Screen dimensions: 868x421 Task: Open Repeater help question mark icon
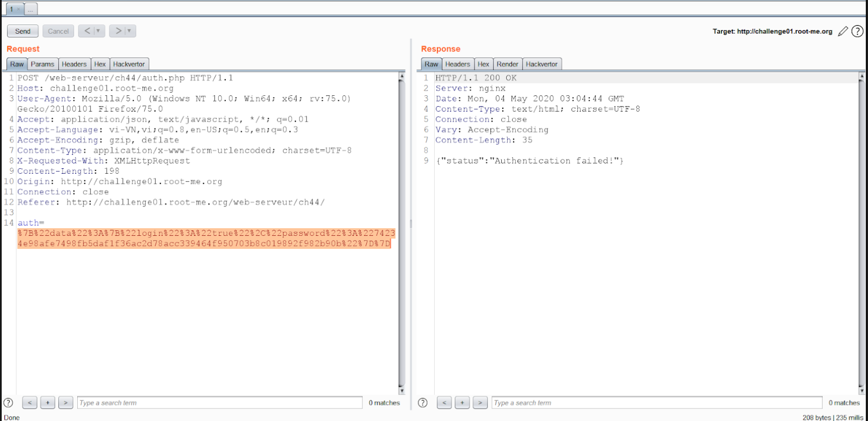pyautogui.click(x=857, y=32)
